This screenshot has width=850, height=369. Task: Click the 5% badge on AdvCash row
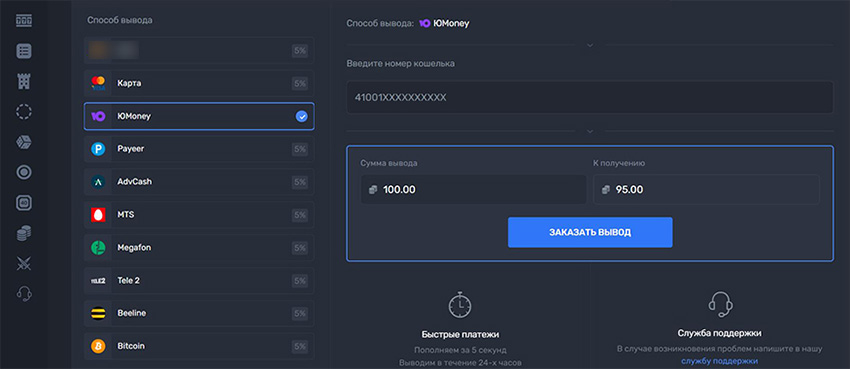click(300, 182)
